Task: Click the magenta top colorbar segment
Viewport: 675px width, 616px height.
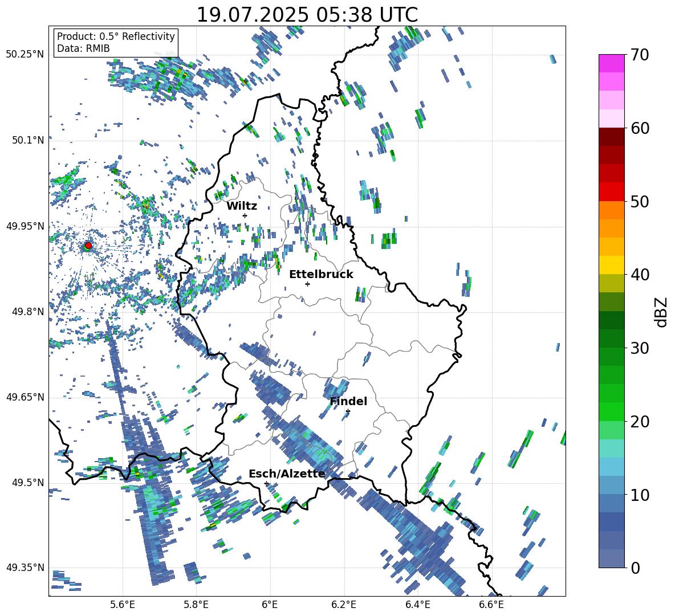Action: tap(611, 63)
